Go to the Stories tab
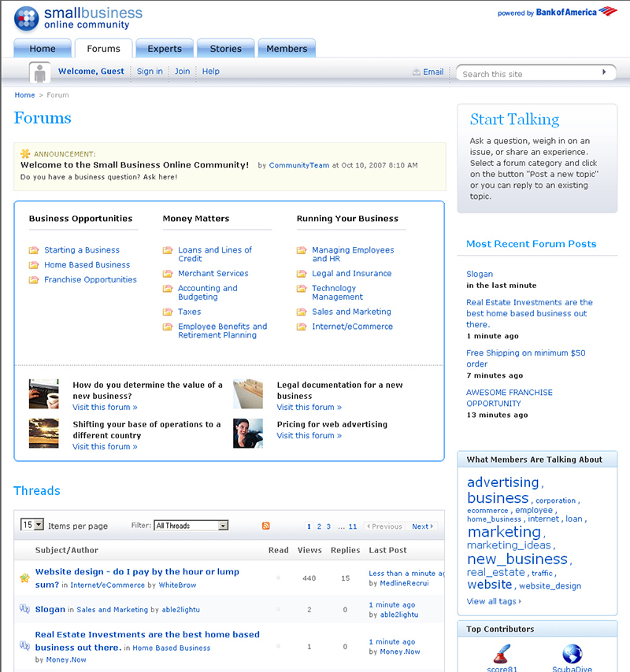The height and width of the screenshot is (672, 630). (x=225, y=49)
